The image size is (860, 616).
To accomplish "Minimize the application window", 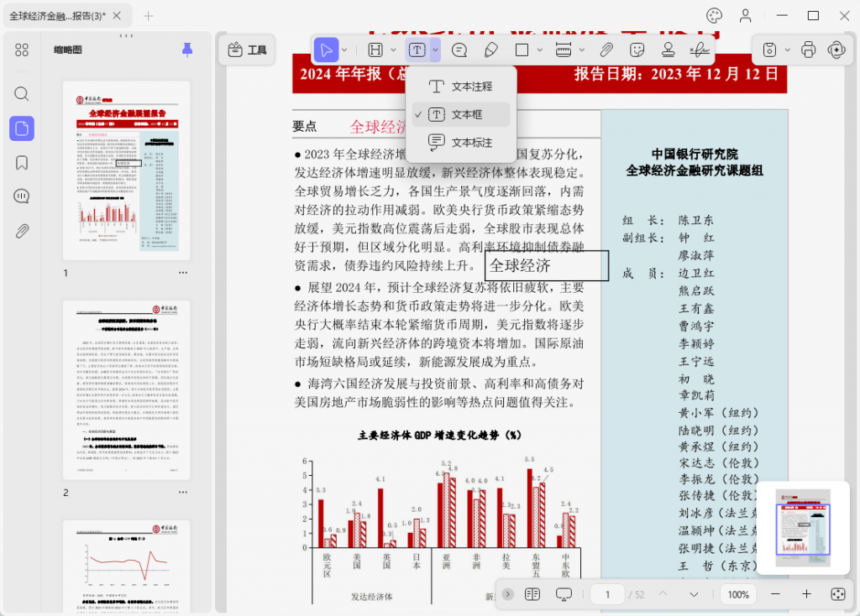I will tap(782, 16).
